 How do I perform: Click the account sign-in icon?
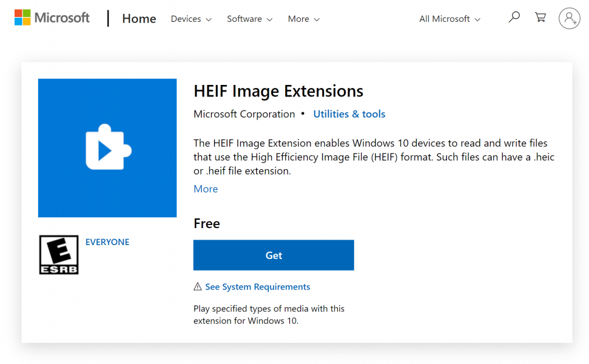coord(569,18)
